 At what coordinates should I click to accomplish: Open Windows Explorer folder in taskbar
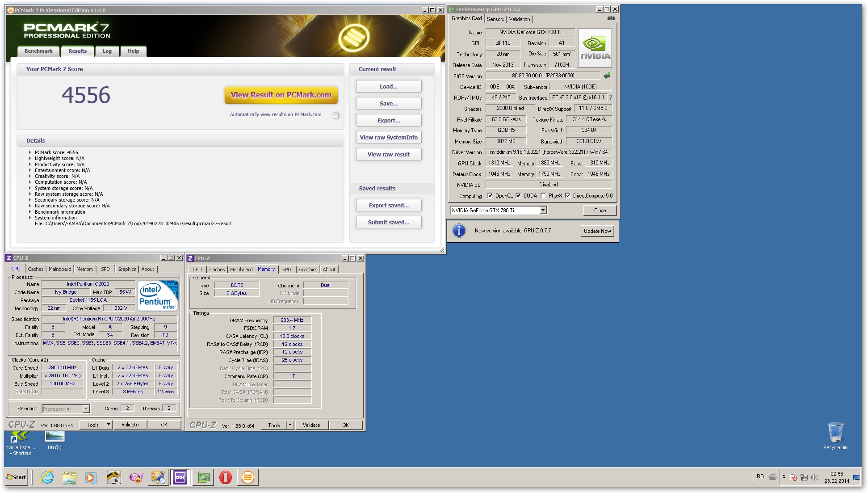69,477
